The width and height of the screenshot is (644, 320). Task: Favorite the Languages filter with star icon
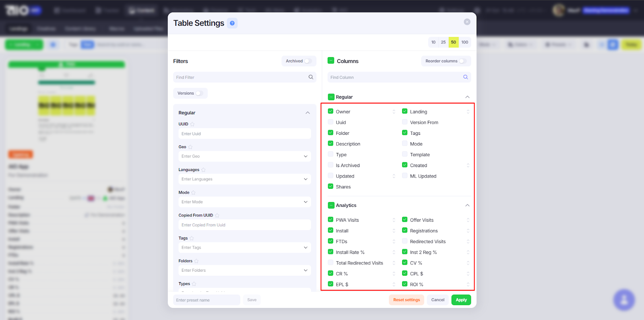203,170
